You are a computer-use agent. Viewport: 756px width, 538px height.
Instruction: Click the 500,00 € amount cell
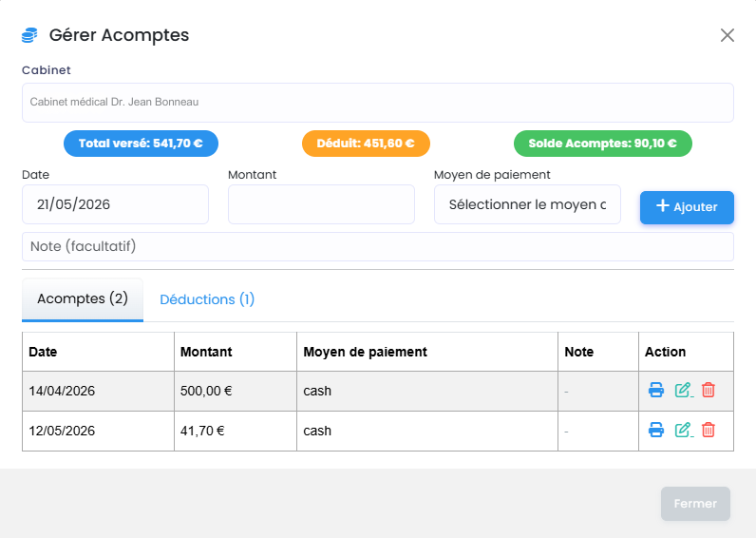click(x=236, y=391)
